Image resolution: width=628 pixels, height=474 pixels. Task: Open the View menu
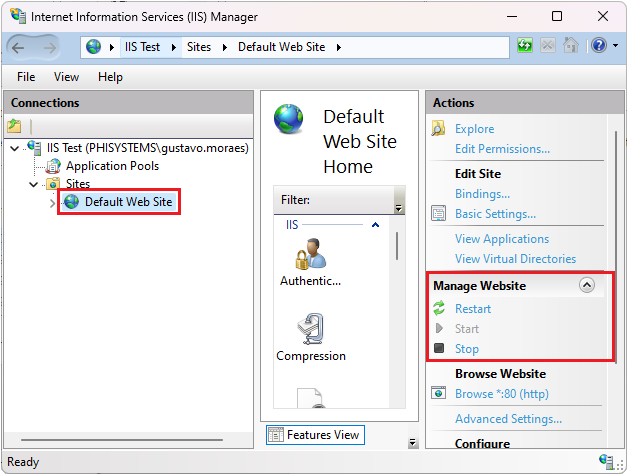[x=66, y=77]
